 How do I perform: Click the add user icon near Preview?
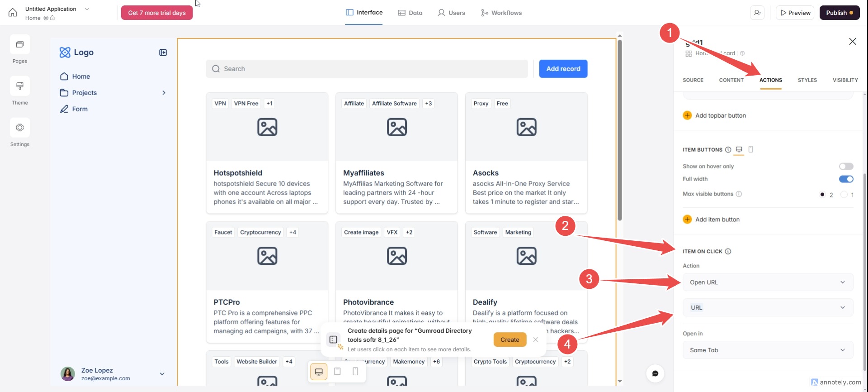coord(758,13)
